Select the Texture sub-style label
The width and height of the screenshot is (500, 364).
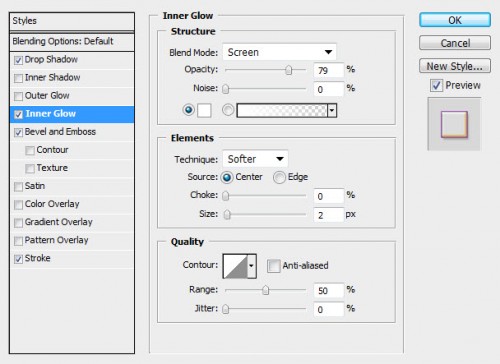[52, 168]
